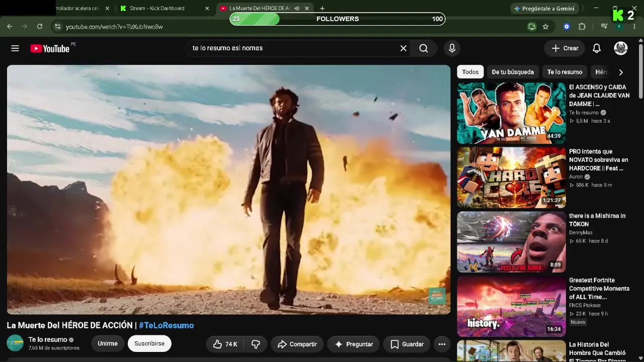Select the De tu búsqueda filter chip

(x=513, y=72)
